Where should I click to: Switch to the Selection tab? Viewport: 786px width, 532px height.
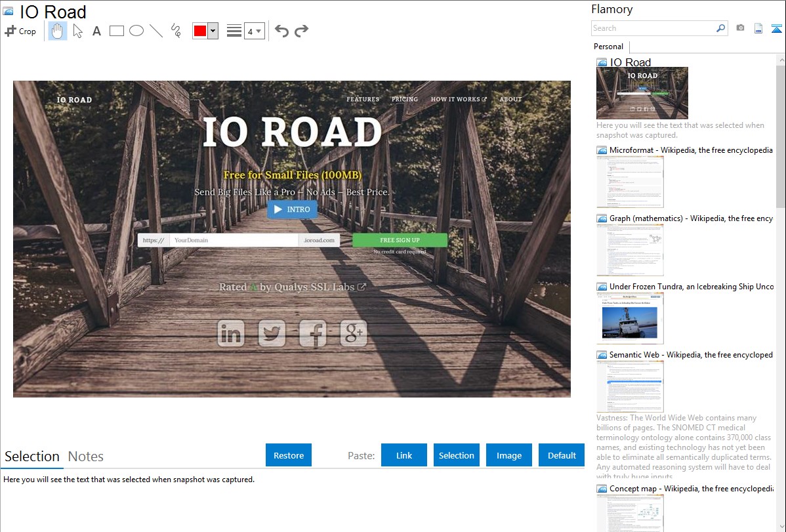point(32,457)
